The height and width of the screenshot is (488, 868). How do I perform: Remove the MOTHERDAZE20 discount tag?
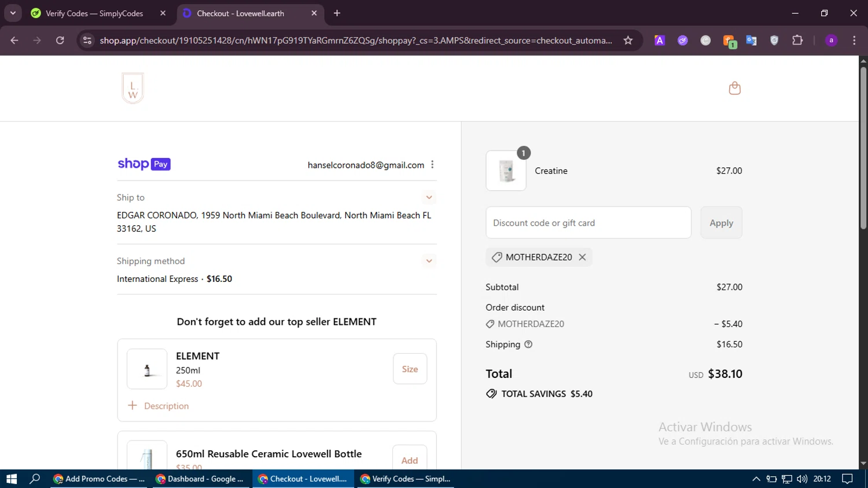tap(582, 257)
